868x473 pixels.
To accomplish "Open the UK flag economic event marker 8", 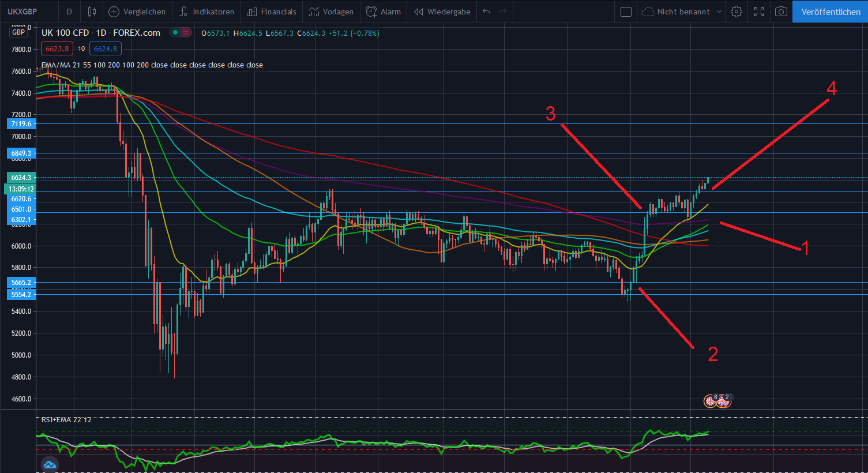I will pos(711,401).
